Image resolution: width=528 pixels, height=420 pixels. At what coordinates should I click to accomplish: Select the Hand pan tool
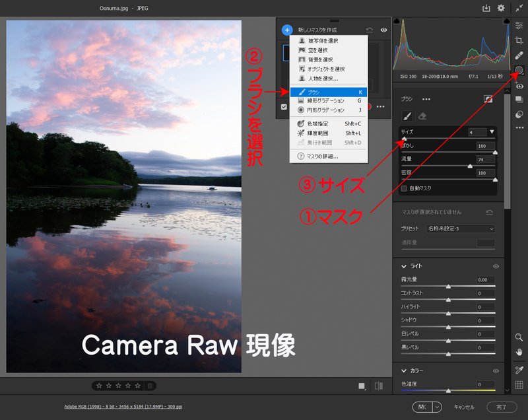[519, 352]
